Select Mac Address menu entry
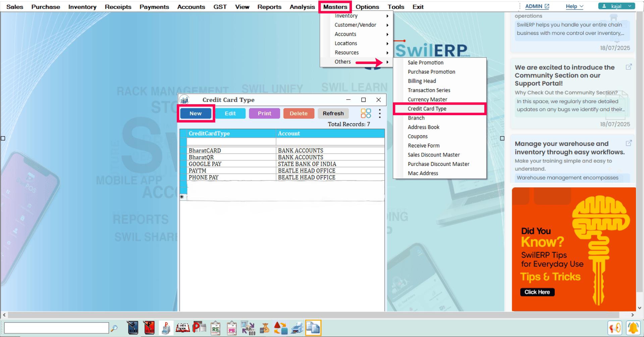 [440, 173]
